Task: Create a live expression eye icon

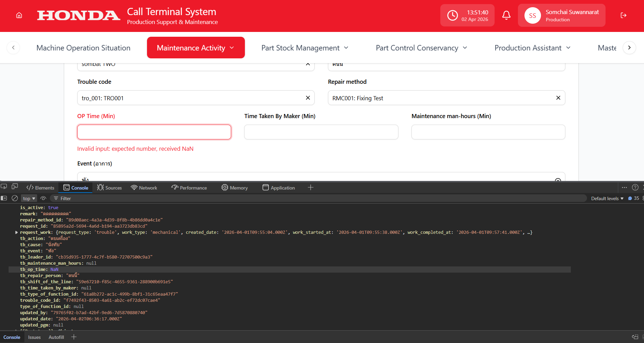Action: pyautogui.click(x=43, y=198)
